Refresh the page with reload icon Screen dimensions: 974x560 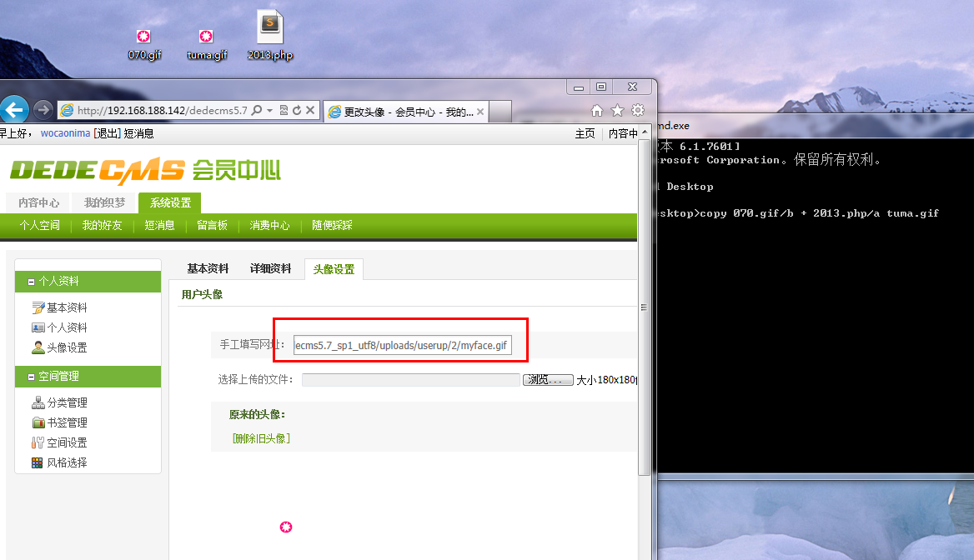(x=297, y=111)
